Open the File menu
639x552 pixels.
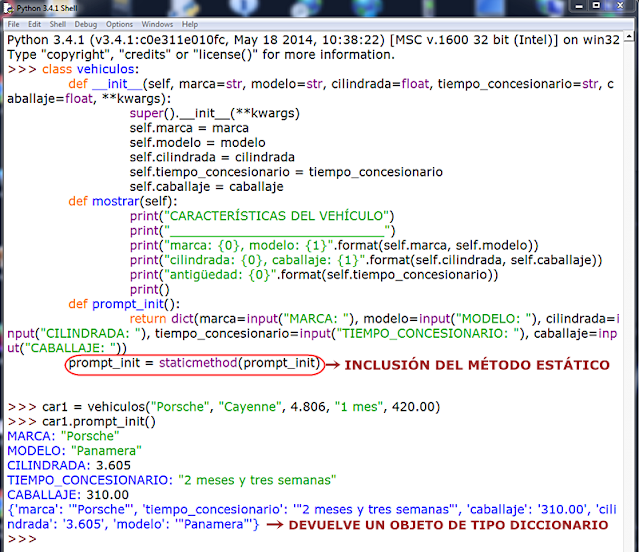coord(13,24)
